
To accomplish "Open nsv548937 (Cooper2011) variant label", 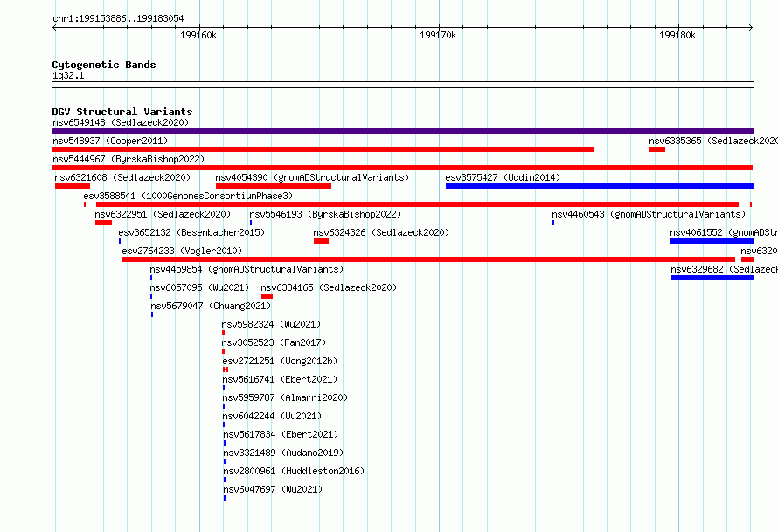I will [x=110, y=141].
